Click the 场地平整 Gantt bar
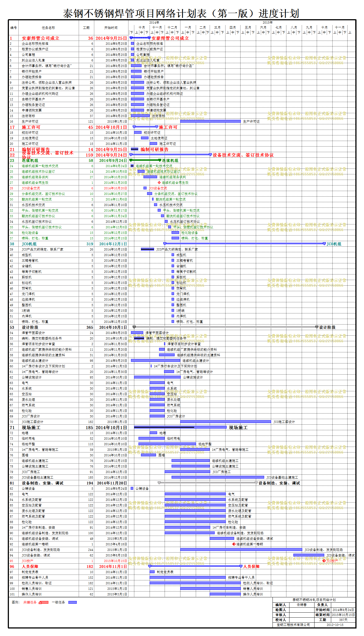The height and width of the screenshot is (636, 364). click(167, 444)
